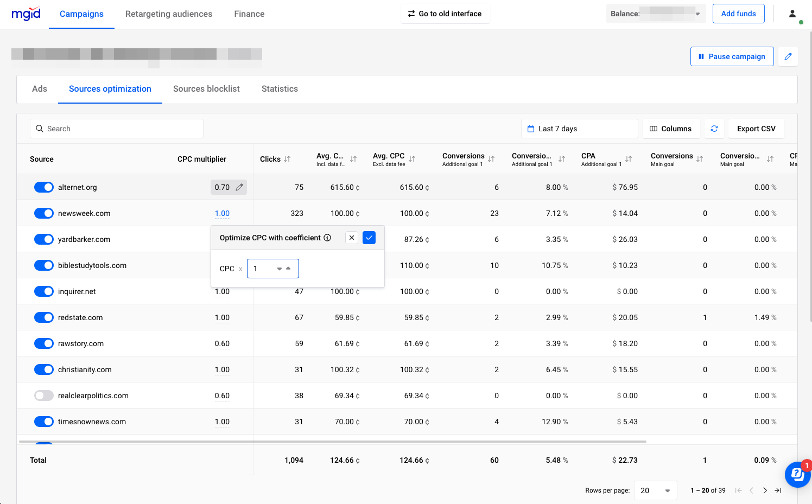
Task: Click the pencil edit campaign icon
Action: (x=788, y=56)
